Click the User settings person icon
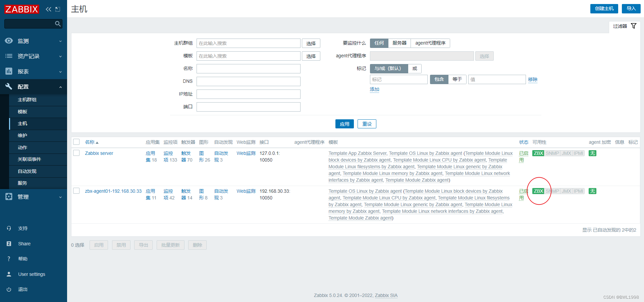644x302 pixels. (9, 274)
